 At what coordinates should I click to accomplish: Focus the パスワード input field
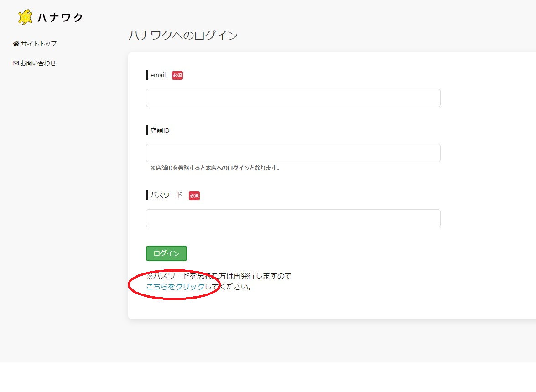pyautogui.click(x=293, y=218)
